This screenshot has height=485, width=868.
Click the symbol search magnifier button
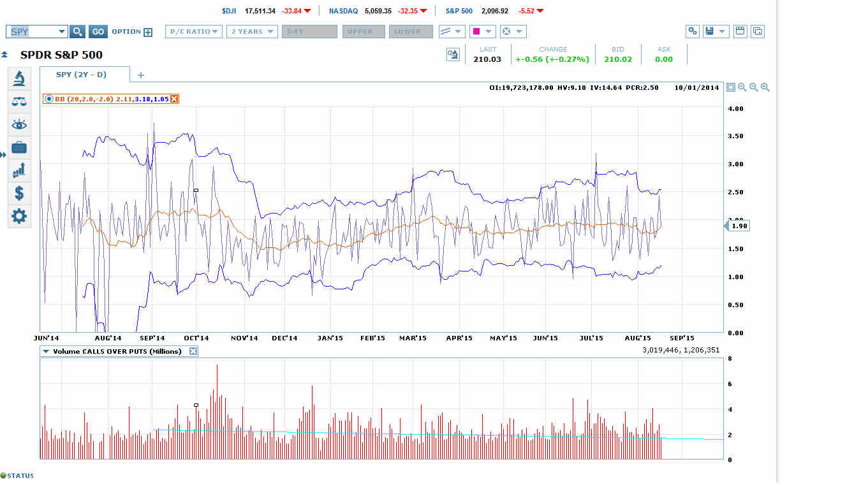coord(77,31)
